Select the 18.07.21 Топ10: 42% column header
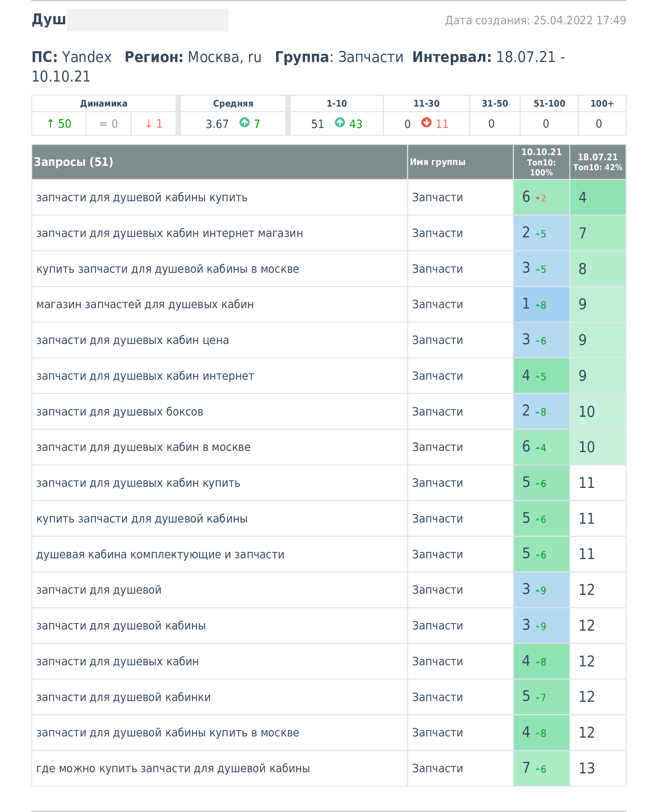This screenshot has height=812, width=658. 598,162
